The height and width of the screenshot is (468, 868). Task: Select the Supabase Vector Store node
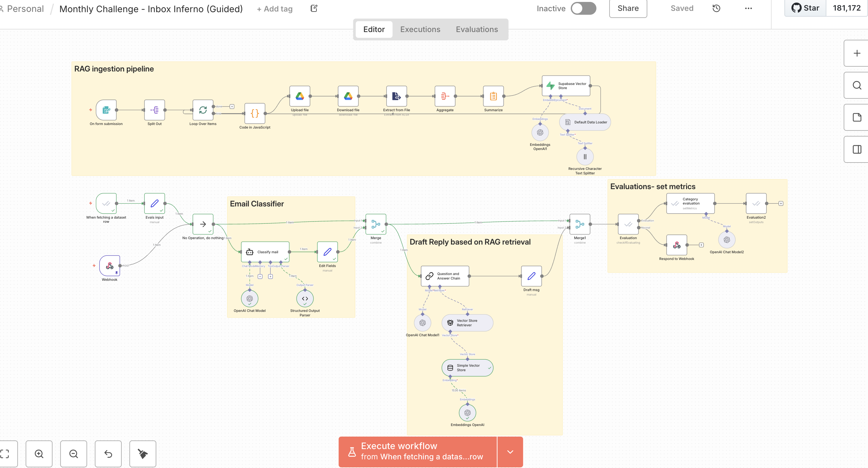click(x=566, y=86)
